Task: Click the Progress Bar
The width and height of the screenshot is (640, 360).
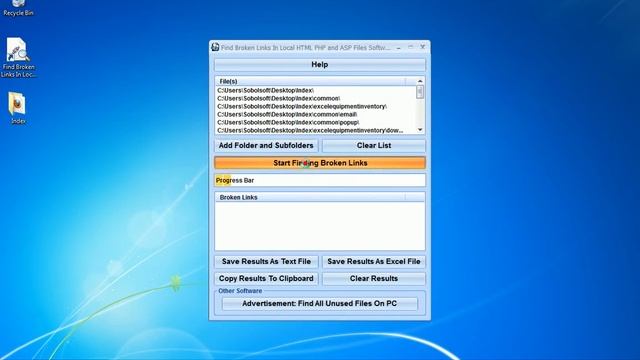Action: point(320,180)
